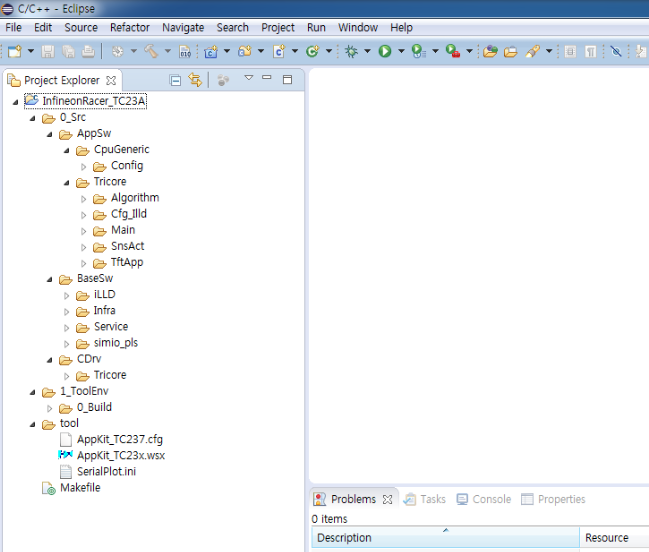Viewport: 649px width, 552px height.
Task: Open the Source menu
Action: pos(81,28)
